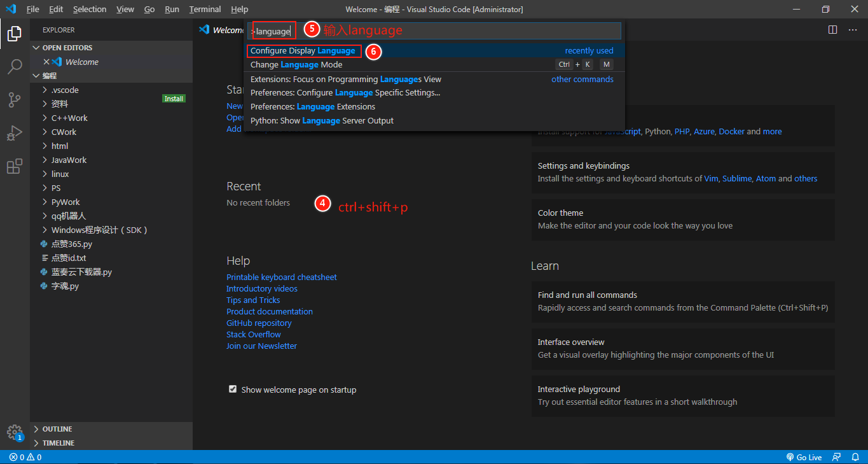
Task: Open Printable keyboard cheatsheet link
Action: click(x=282, y=277)
